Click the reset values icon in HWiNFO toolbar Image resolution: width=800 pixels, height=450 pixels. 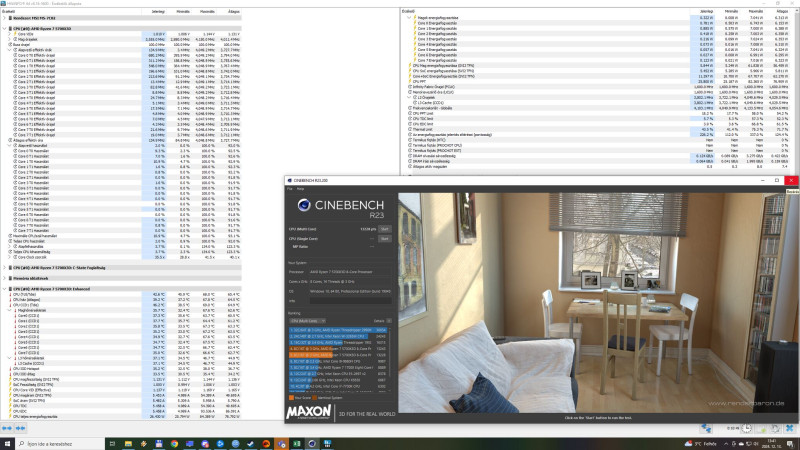pos(776,428)
